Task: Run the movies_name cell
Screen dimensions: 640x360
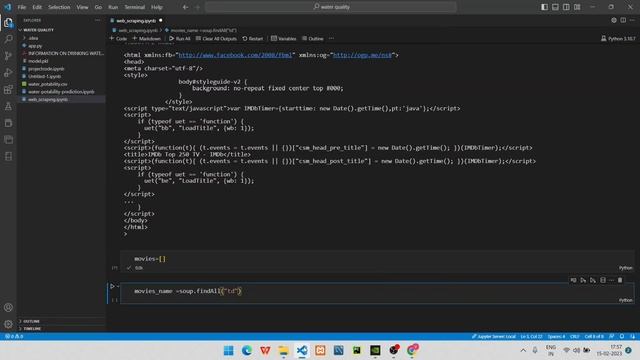Action: [112, 286]
